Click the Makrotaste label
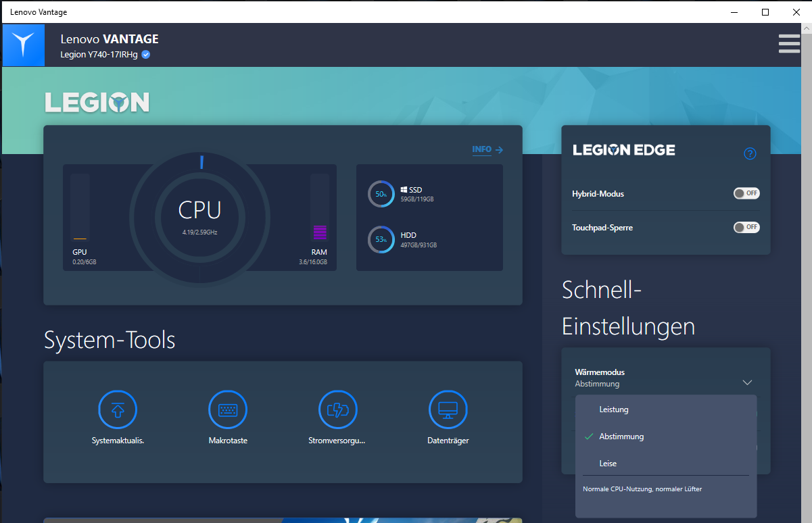812x523 pixels. (x=228, y=441)
